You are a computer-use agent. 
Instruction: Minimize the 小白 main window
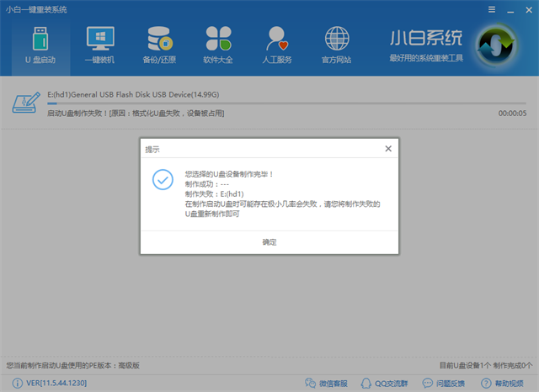click(510, 8)
